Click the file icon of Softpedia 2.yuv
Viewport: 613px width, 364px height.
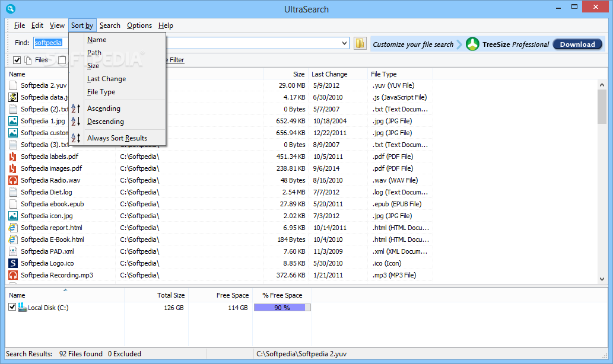tap(13, 85)
